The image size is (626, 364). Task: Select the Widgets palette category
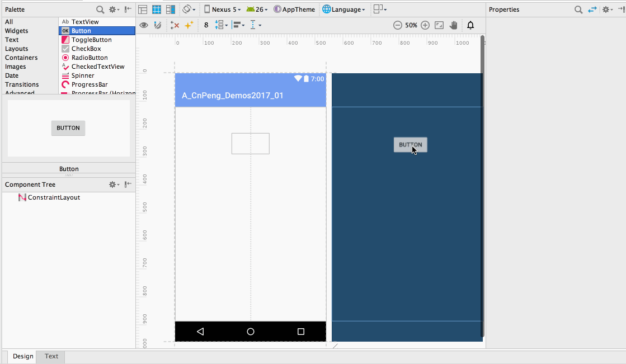coord(16,31)
